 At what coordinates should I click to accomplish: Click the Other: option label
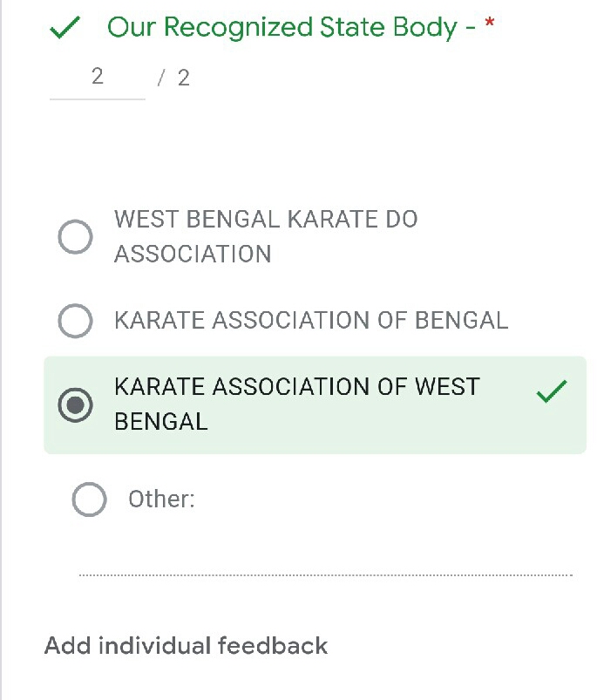coord(161,500)
